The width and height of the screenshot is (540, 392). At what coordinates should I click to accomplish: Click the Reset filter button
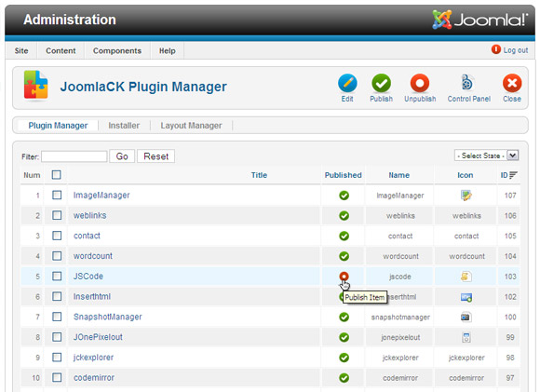(156, 156)
